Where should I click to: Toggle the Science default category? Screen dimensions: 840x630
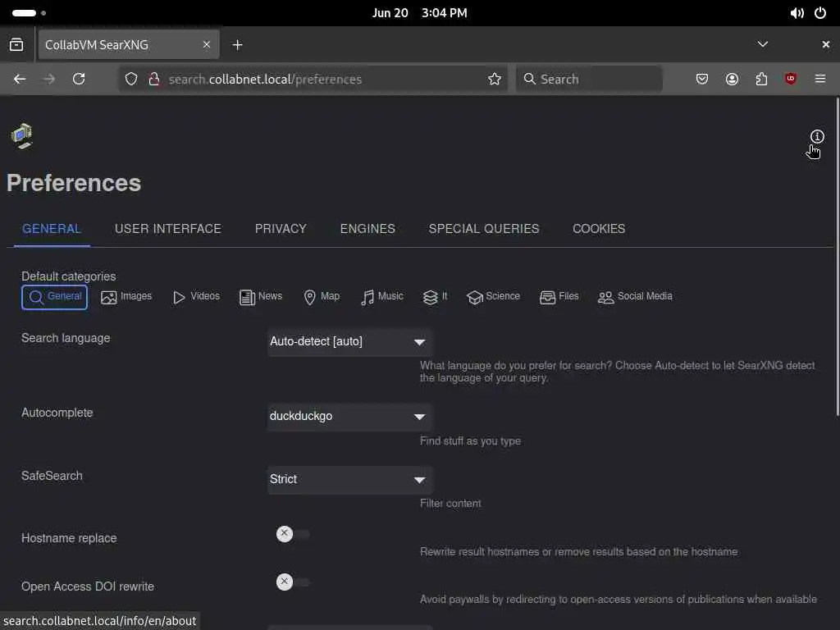(493, 297)
